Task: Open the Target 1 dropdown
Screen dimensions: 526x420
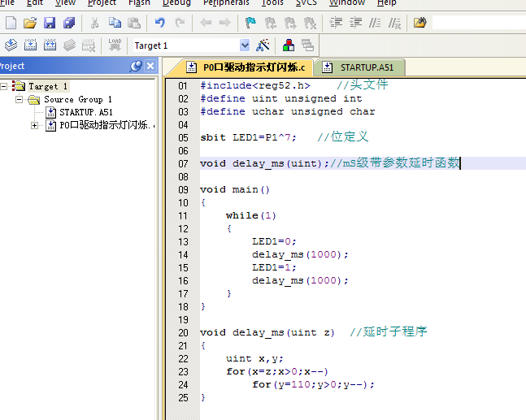Action: (245, 45)
